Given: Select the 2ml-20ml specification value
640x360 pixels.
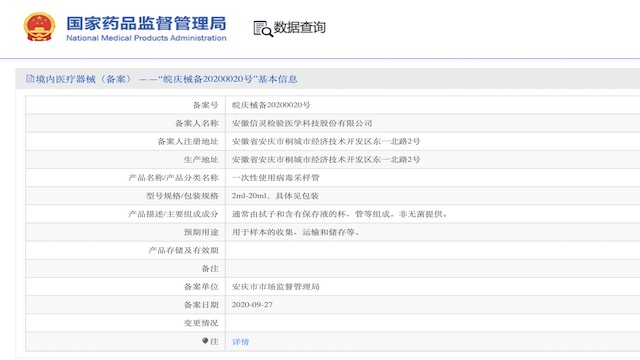Looking at the screenshot, I should [x=275, y=196].
